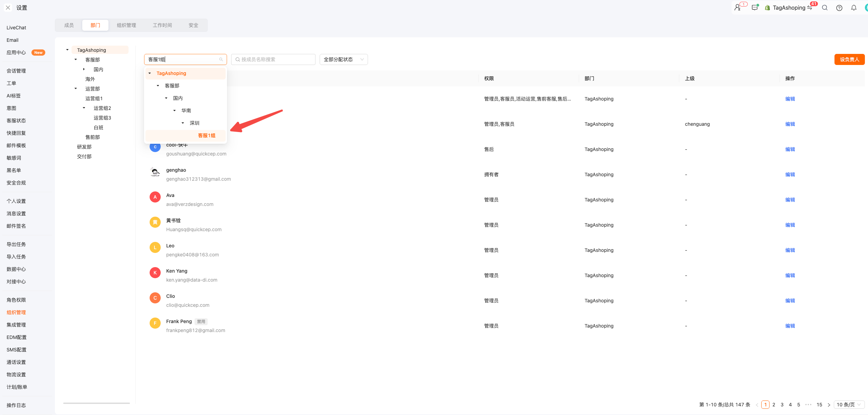Click search icon in department filter field

pyautogui.click(x=221, y=59)
